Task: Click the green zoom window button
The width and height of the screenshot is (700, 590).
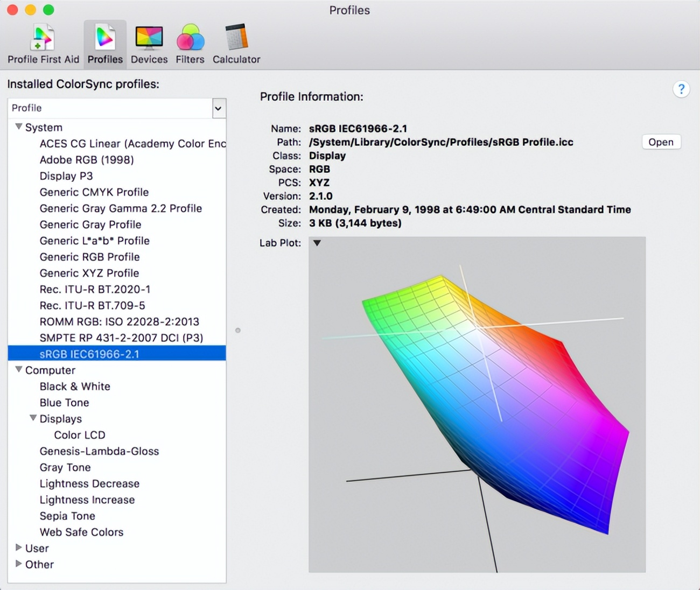Action: click(x=48, y=10)
